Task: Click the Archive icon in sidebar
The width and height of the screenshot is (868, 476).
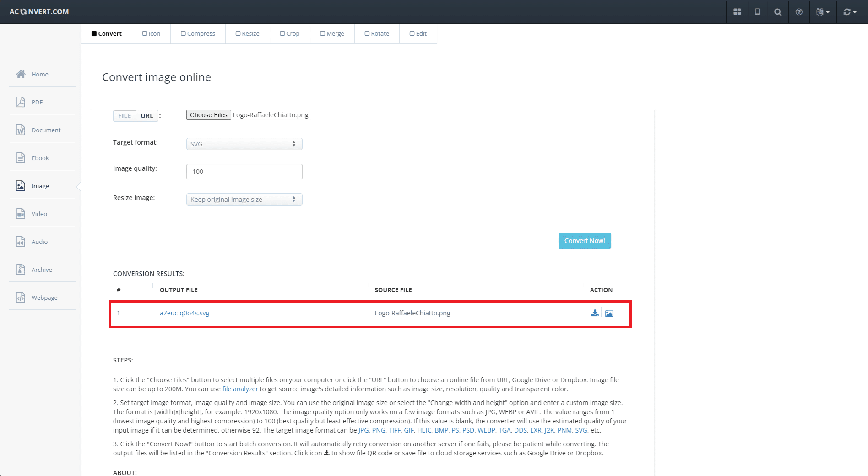Action: click(x=21, y=270)
